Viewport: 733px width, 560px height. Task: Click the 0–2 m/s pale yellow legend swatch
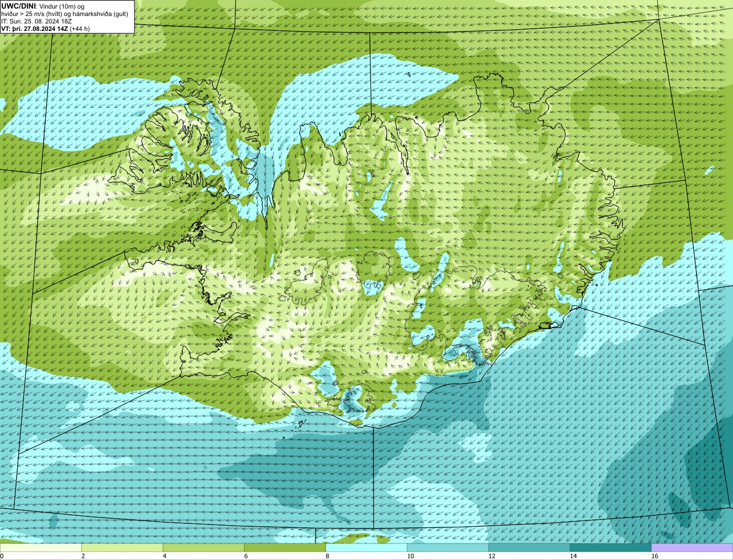[41, 548]
